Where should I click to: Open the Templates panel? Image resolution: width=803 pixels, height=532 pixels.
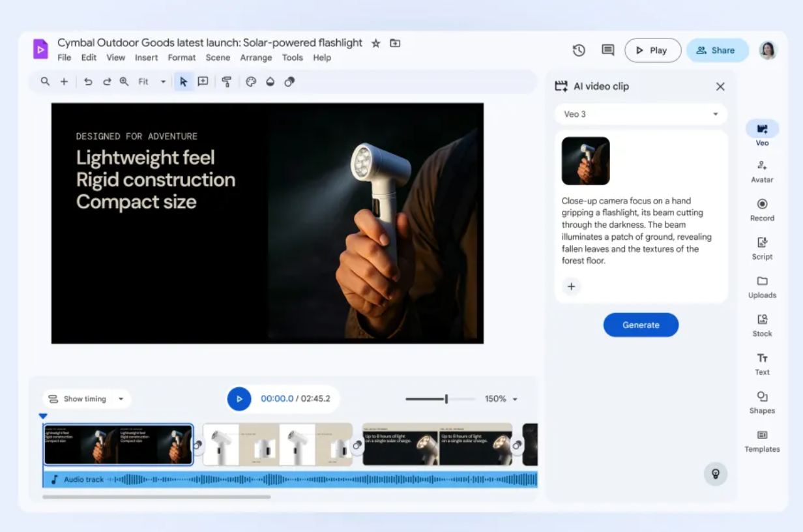[762, 441]
